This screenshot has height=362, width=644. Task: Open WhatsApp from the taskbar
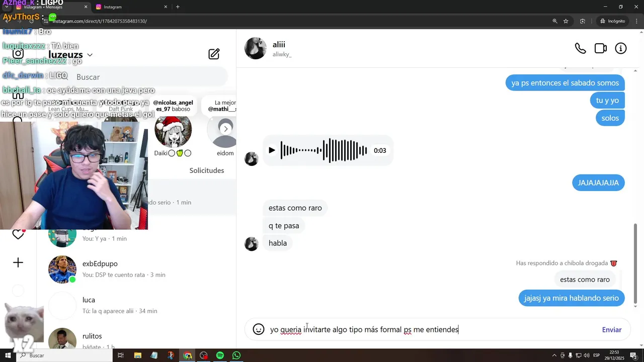tap(236, 355)
